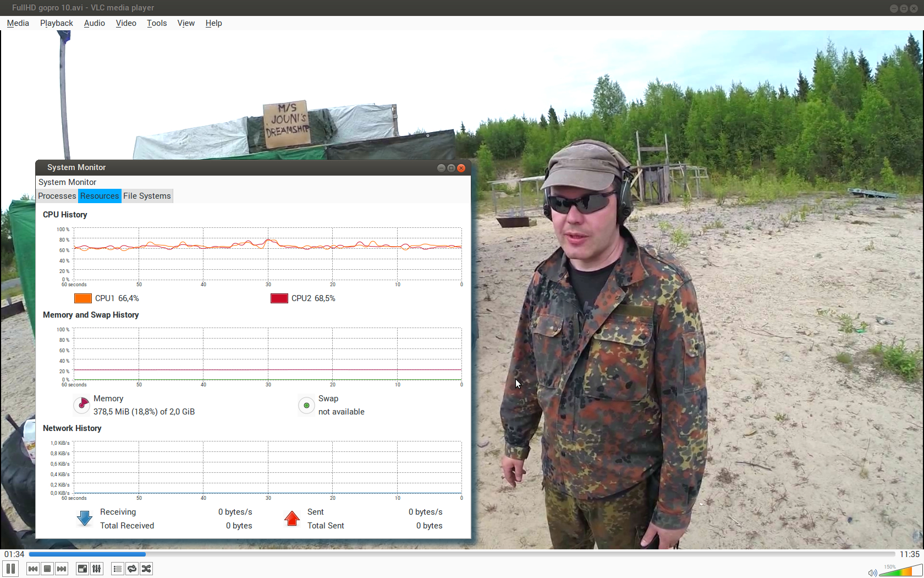
Task: Switch to File Systems tab
Action: 147,196
